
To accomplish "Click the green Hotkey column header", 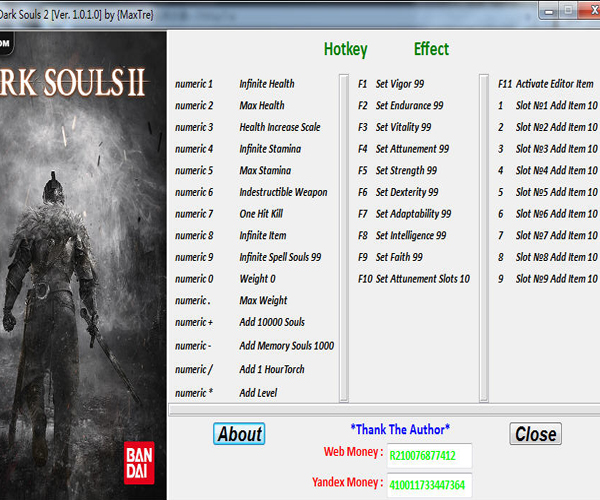I will click(346, 49).
